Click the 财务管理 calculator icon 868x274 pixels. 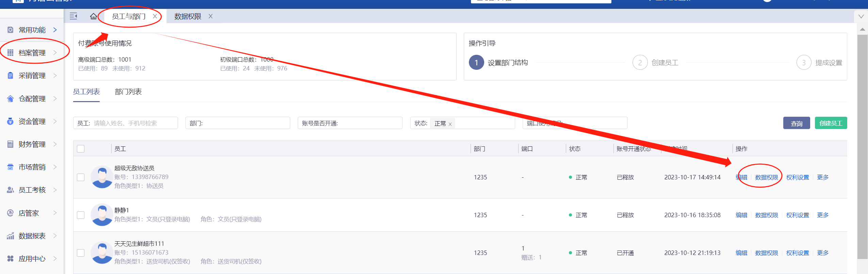pyautogui.click(x=11, y=144)
